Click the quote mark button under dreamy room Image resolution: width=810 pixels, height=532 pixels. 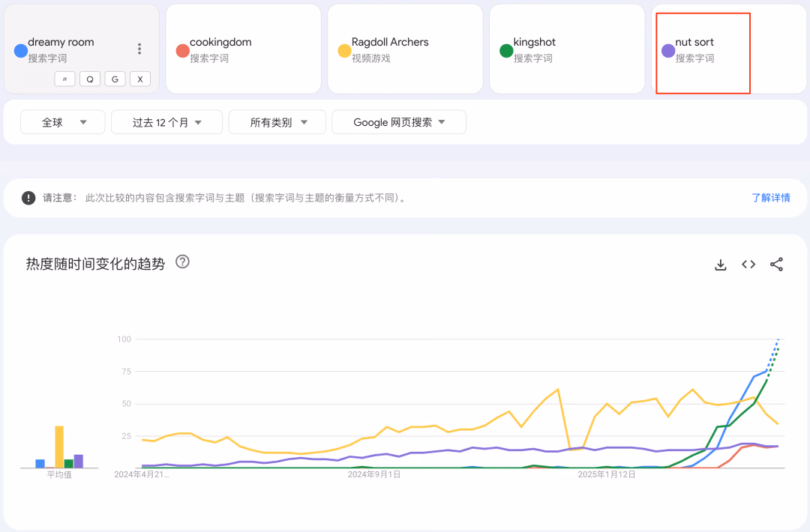[65, 79]
